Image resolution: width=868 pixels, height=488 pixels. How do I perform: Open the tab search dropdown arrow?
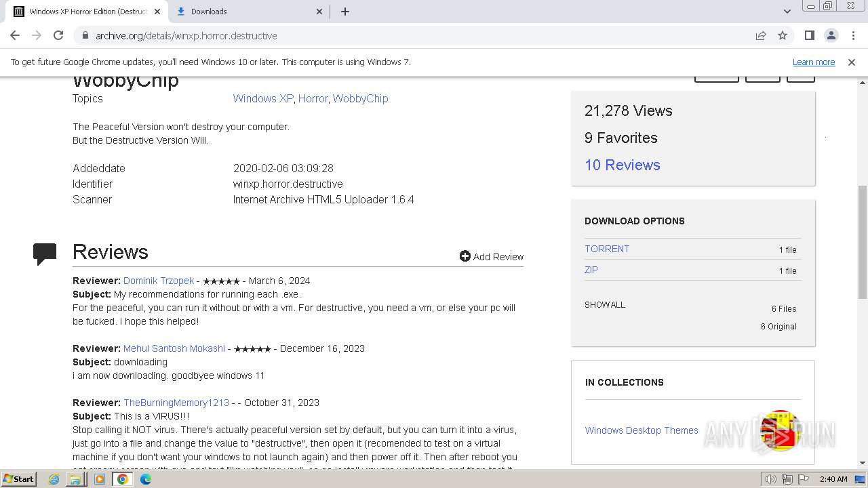click(787, 12)
